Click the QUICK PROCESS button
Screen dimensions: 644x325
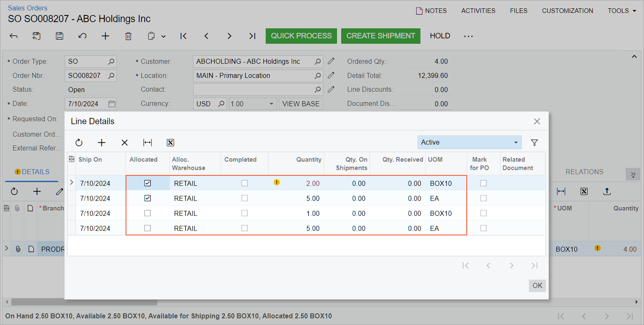click(301, 36)
